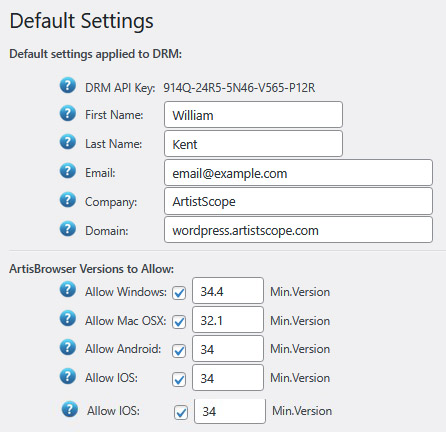
Task: Open the Domain help icon
Action: [68, 229]
